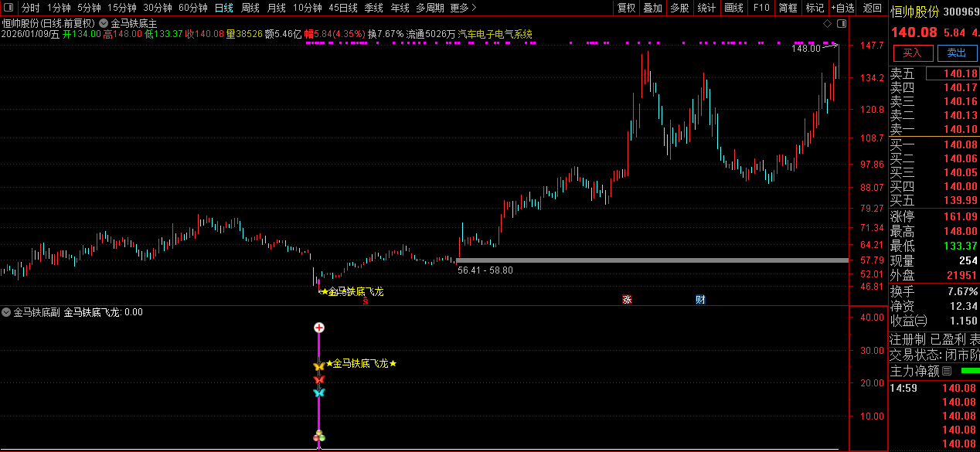Switch to 月线 monthly chart
This screenshot has width=980, height=452.
276,8
